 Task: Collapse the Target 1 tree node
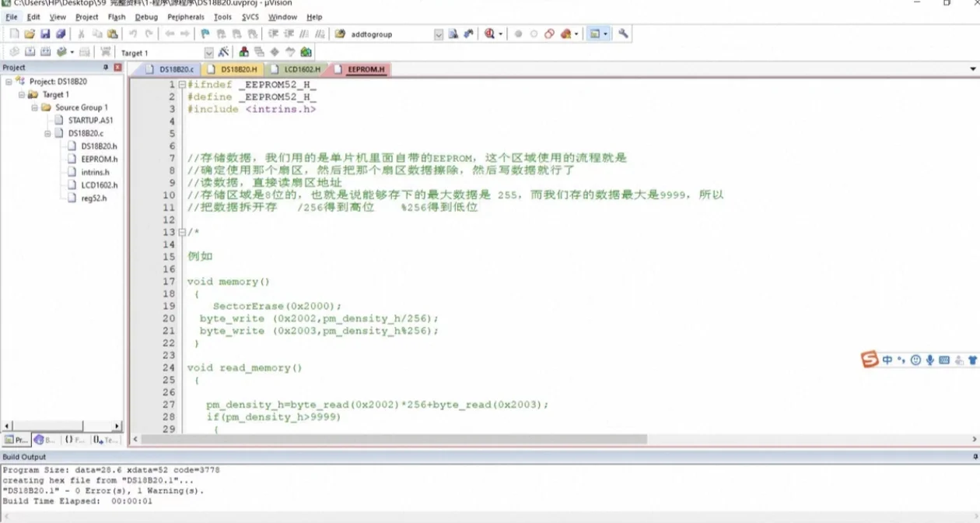[x=22, y=94]
